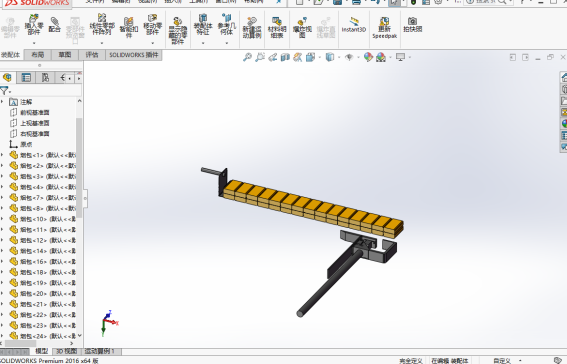Select the 3D 视图 bottom tab
567x364 pixels.
pyautogui.click(x=67, y=351)
